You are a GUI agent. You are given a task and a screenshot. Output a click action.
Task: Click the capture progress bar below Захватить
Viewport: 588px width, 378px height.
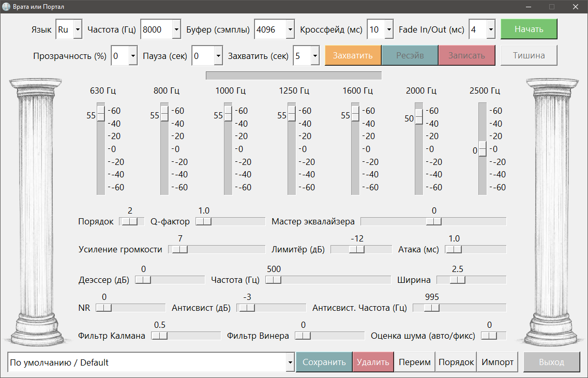[294, 75]
